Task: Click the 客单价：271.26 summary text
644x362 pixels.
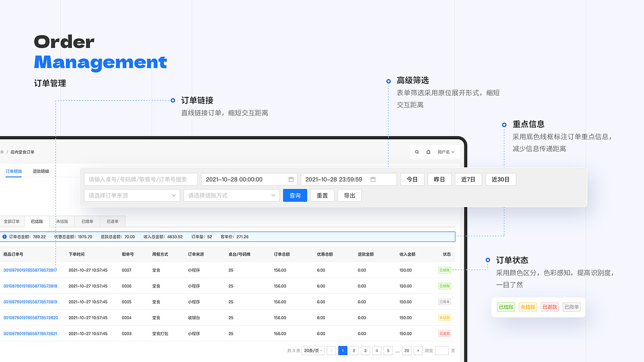Action: 234,236
